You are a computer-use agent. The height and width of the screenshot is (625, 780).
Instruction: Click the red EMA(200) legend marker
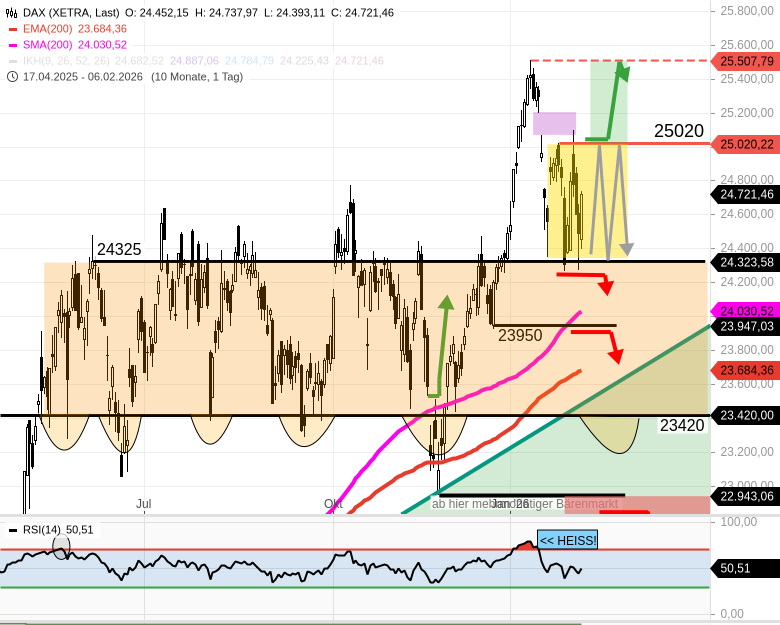point(13,29)
